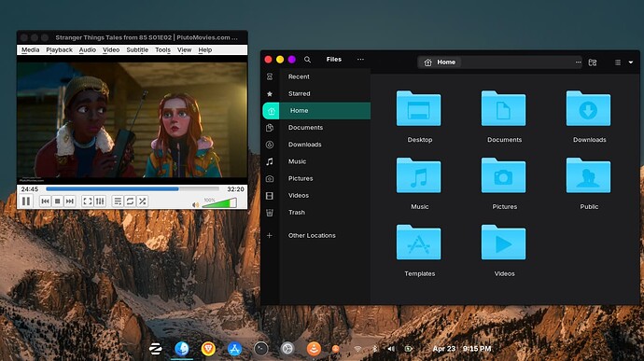This screenshot has height=361, width=644.
Task: Show the VLC playlist
Action: click(118, 201)
